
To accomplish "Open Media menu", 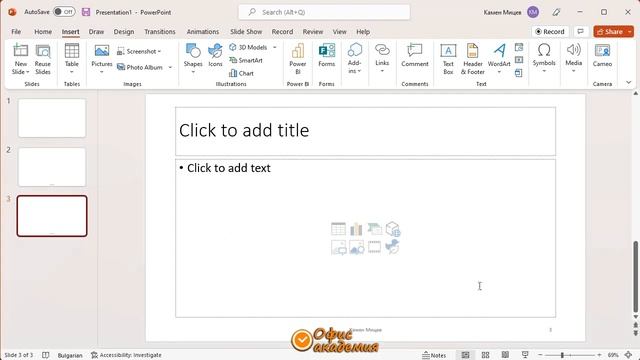I will click(x=573, y=58).
